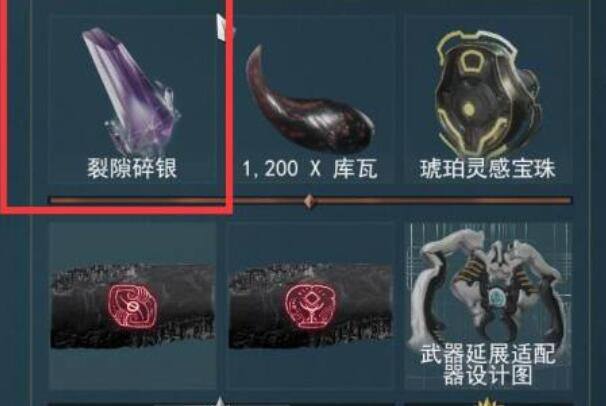This screenshot has height=406, width=606.
Task: Click the 裂隙碎银 item label
Action: click(132, 168)
